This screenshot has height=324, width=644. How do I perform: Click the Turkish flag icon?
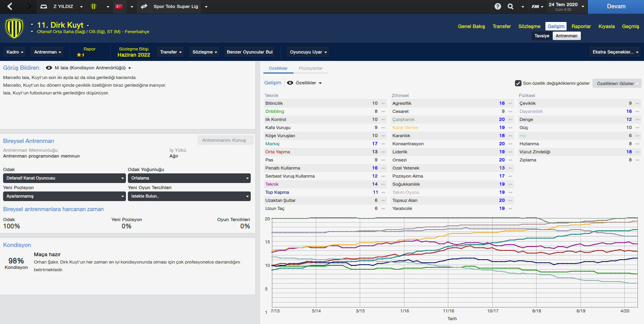click(119, 7)
